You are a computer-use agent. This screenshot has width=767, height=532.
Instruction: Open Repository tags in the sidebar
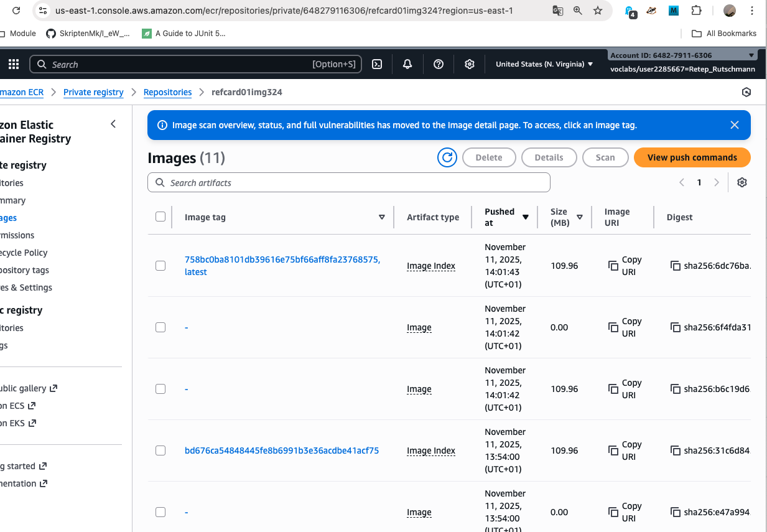(x=24, y=270)
